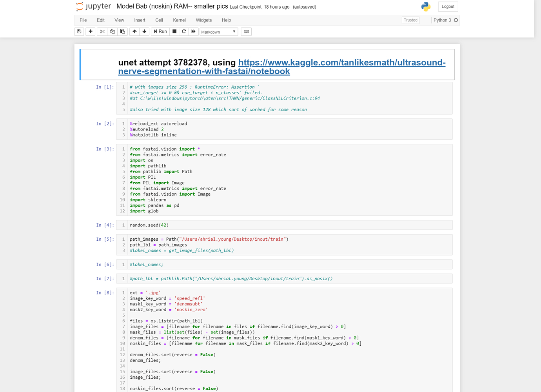Click the Jupyter logo

tap(93, 6)
